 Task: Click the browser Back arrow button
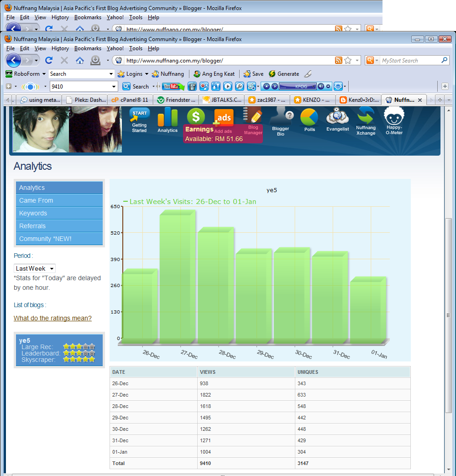(x=13, y=60)
